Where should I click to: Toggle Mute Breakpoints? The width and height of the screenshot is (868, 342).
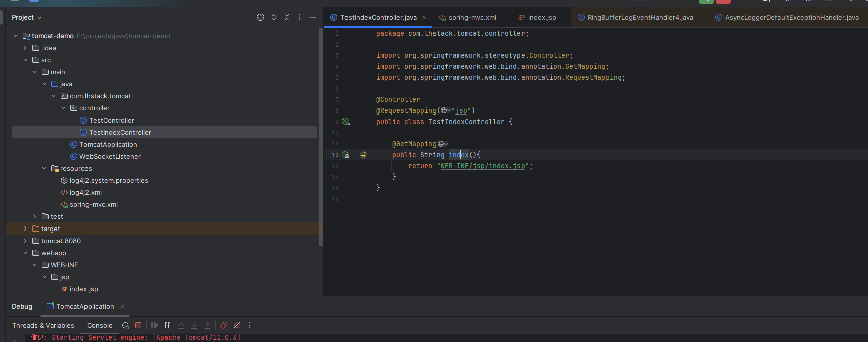(x=237, y=325)
